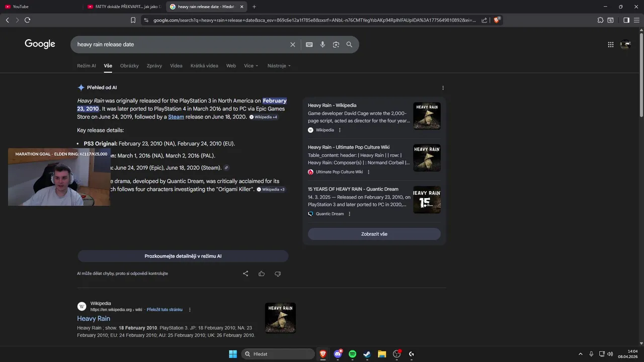Open Heavy Rain - Ultimate Pop Culture Wiki card
The image size is (644, 362).
click(374, 158)
